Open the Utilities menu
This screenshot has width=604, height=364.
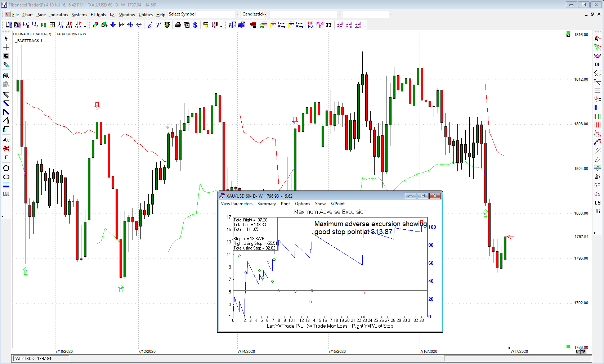146,15
